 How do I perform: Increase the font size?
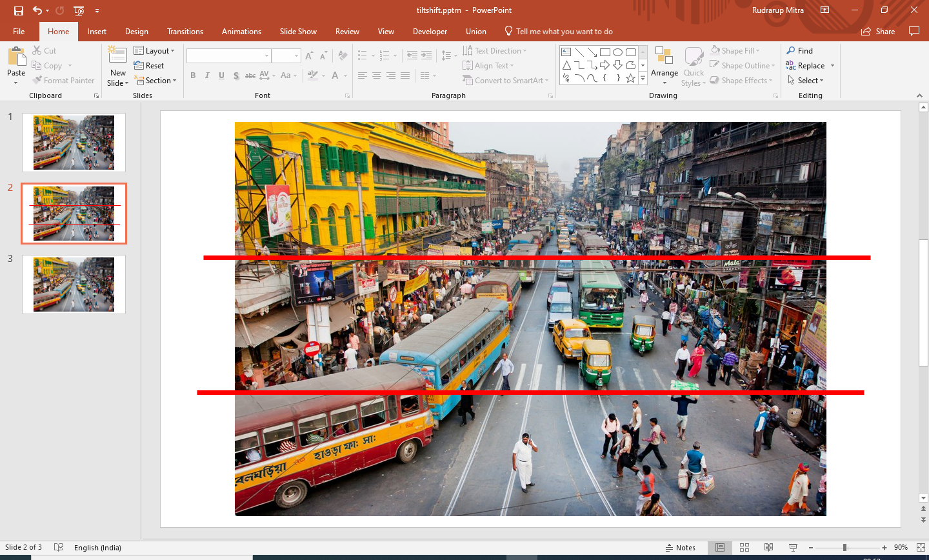pos(310,56)
